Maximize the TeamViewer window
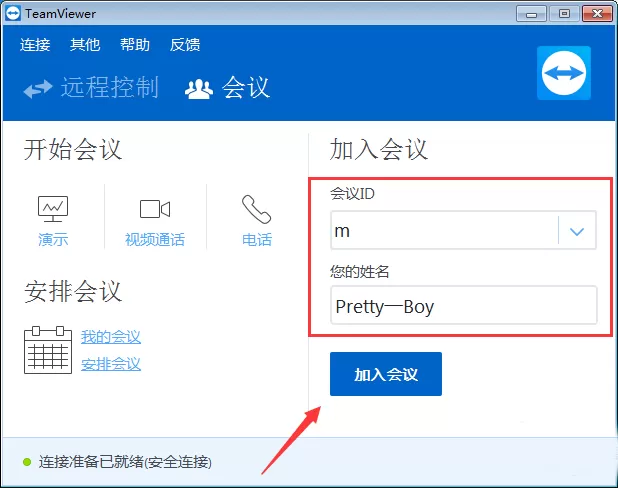618x488 pixels. pyautogui.click(x=564, y=14)
